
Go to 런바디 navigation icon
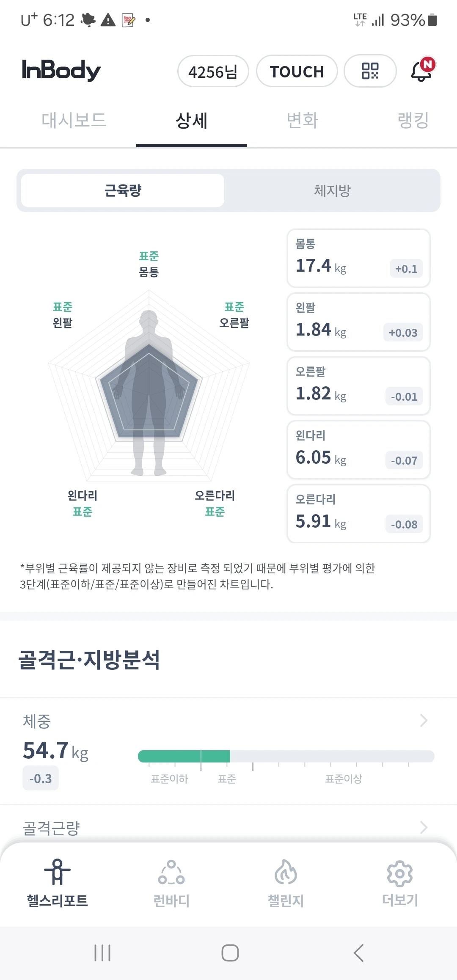pyautogui.click(x=171, y=872)
